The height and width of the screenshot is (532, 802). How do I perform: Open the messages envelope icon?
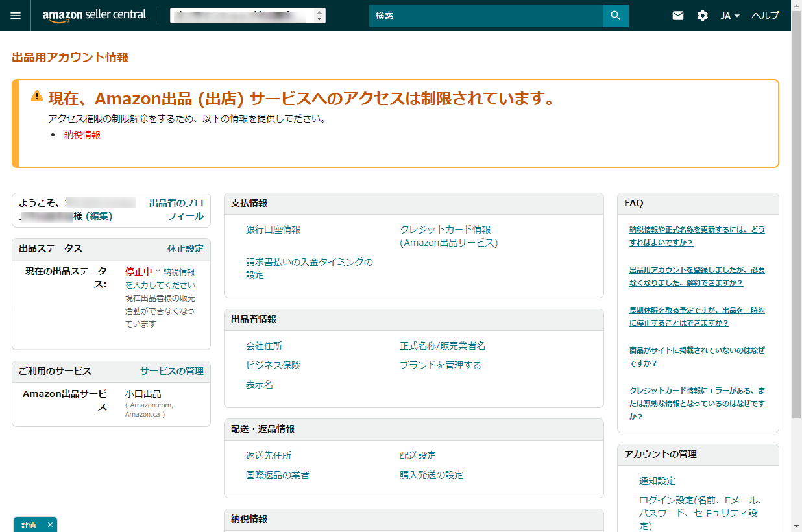click(678, 16)
